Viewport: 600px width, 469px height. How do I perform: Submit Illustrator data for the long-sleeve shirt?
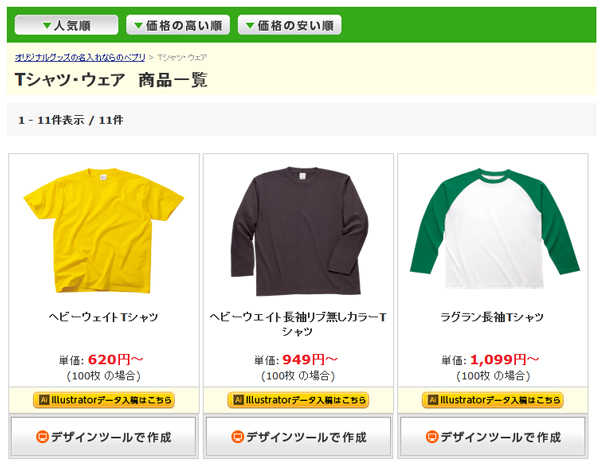(x=298, y=400)
